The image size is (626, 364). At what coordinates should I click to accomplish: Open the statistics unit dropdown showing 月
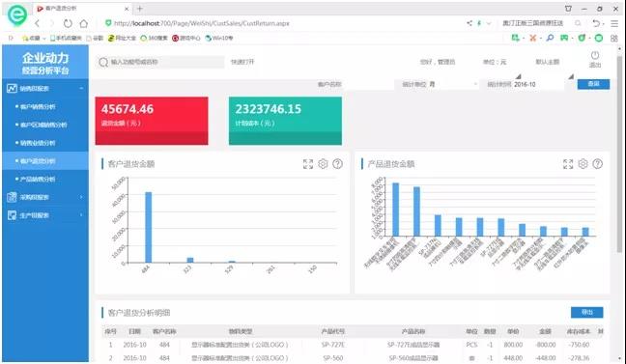tap(453, 84)
